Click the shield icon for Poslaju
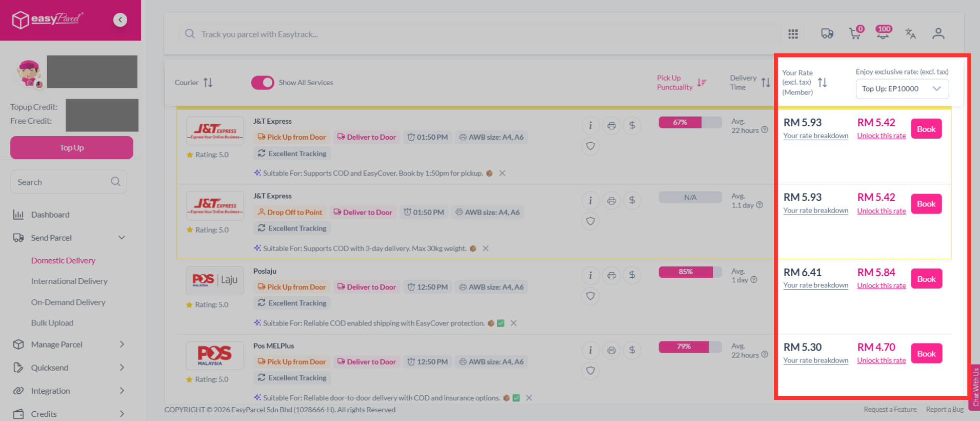980x421 pixels. (591, 296)
